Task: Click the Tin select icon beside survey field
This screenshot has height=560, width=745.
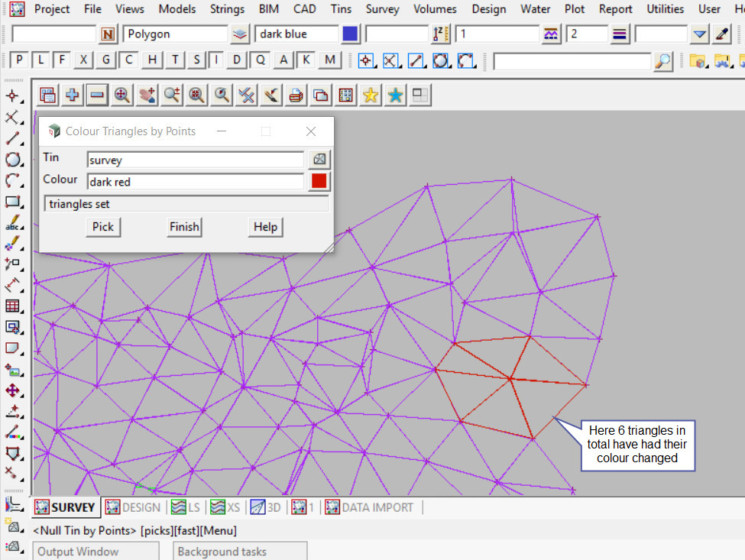Action: coord(319,159)
